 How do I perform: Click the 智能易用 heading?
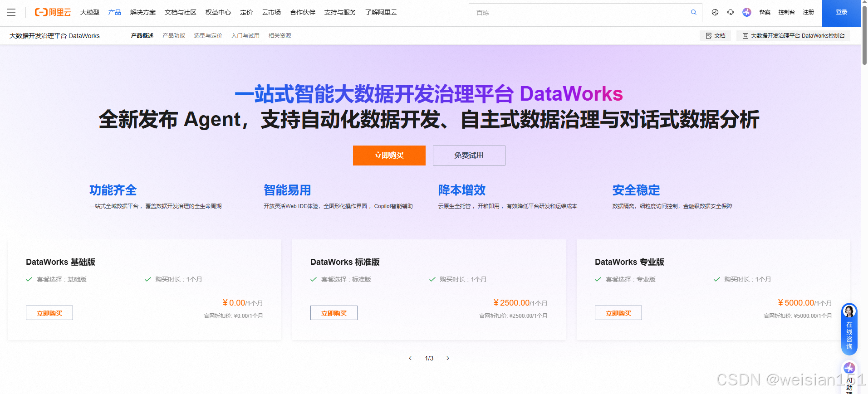point(287,190)
